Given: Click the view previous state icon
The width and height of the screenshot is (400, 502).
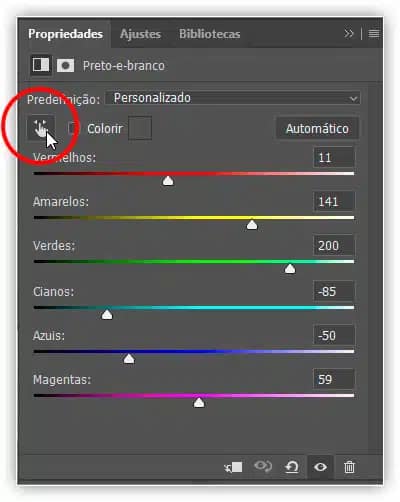Looking at the screenshot, I should (263, 466).
